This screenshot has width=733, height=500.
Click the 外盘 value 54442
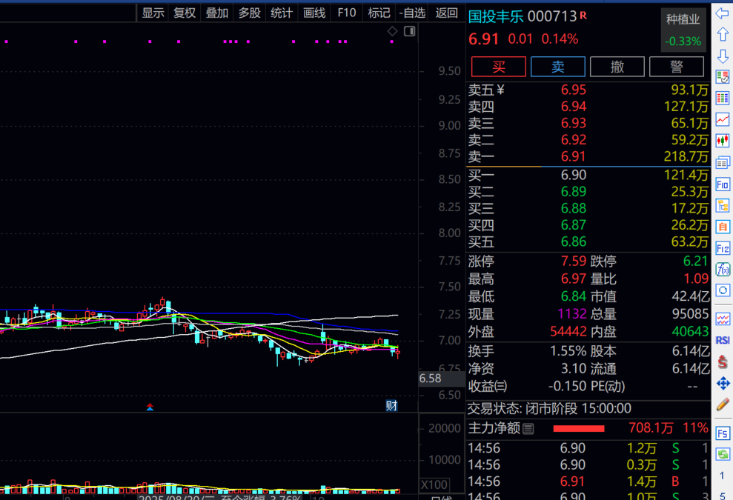pyautogui.click(x=568, y=331)
